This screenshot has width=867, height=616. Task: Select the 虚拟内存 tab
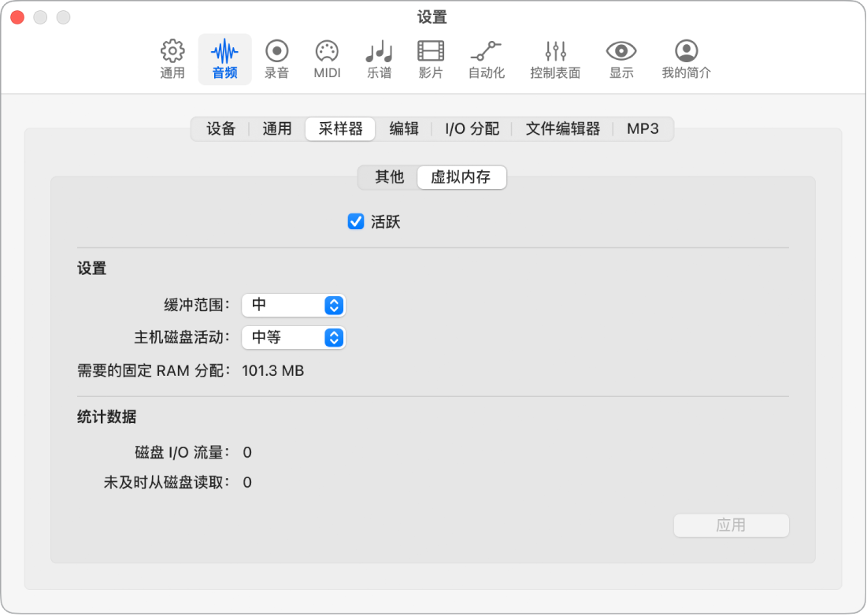461,177
